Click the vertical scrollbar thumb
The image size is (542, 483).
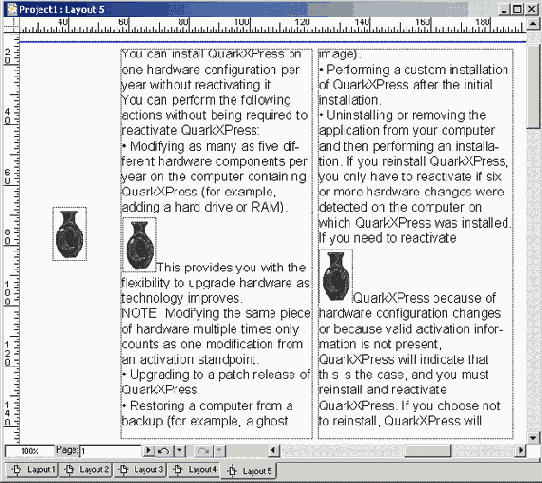(533, 86)
